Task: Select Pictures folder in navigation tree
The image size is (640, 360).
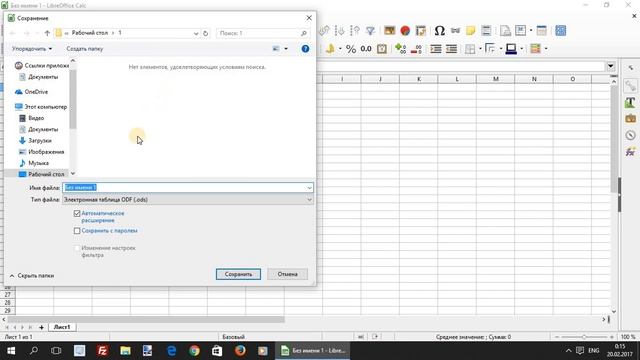Action: (x=41, y=152)
